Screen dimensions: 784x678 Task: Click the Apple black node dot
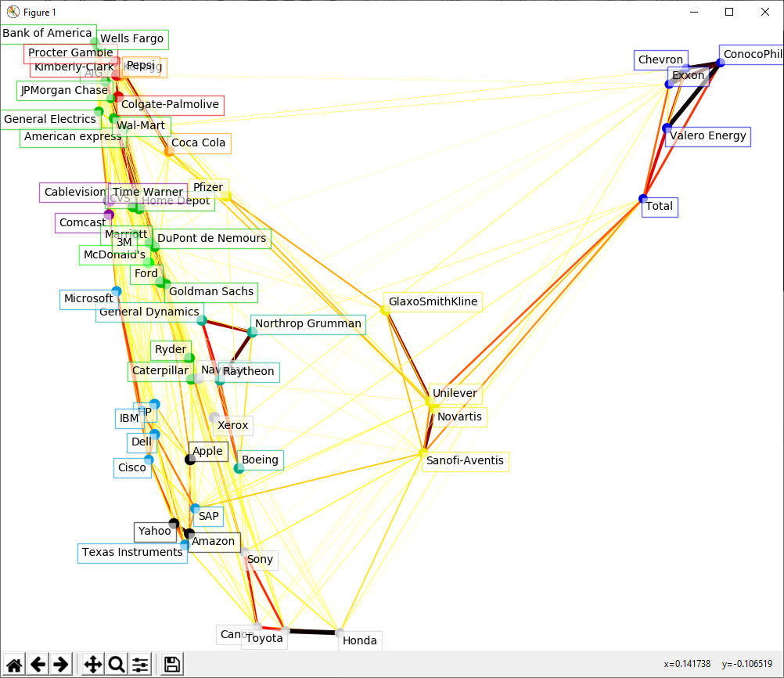click(190, 460)
